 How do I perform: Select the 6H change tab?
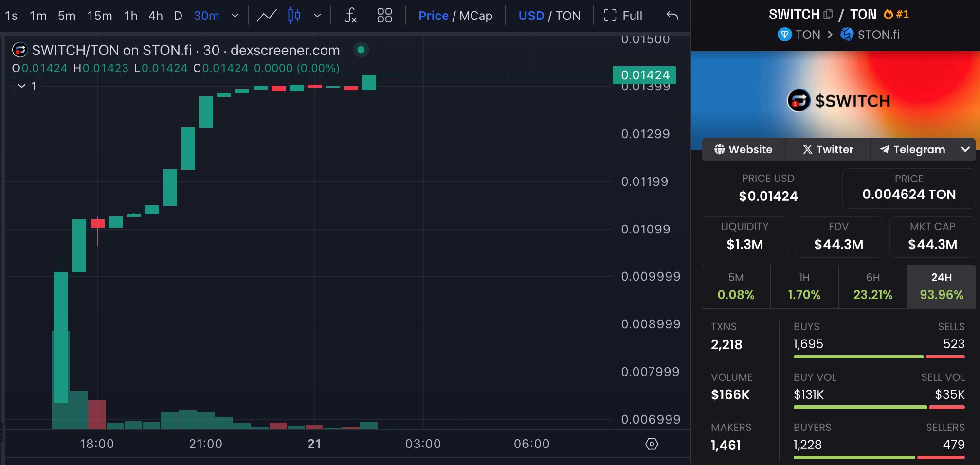pos(873,286)
